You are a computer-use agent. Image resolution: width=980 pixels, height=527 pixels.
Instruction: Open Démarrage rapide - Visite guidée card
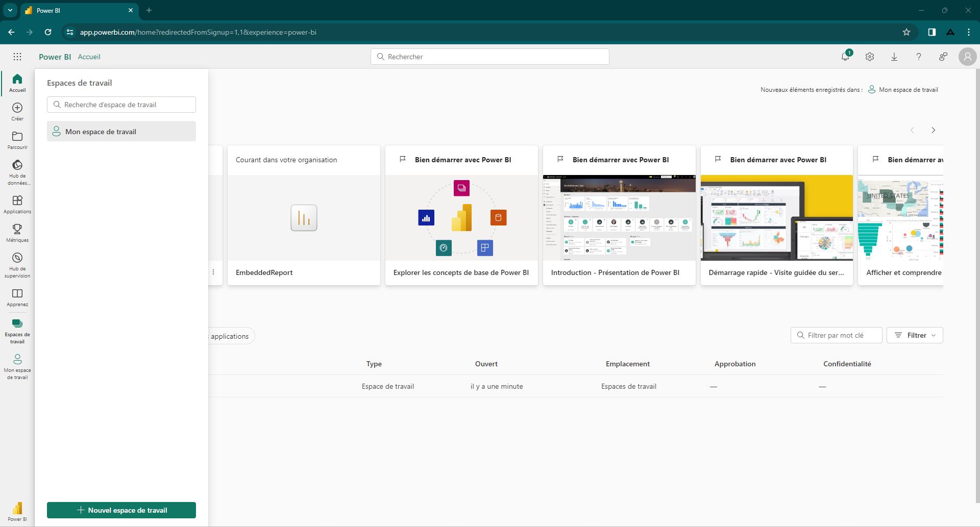tap(777, 215)
